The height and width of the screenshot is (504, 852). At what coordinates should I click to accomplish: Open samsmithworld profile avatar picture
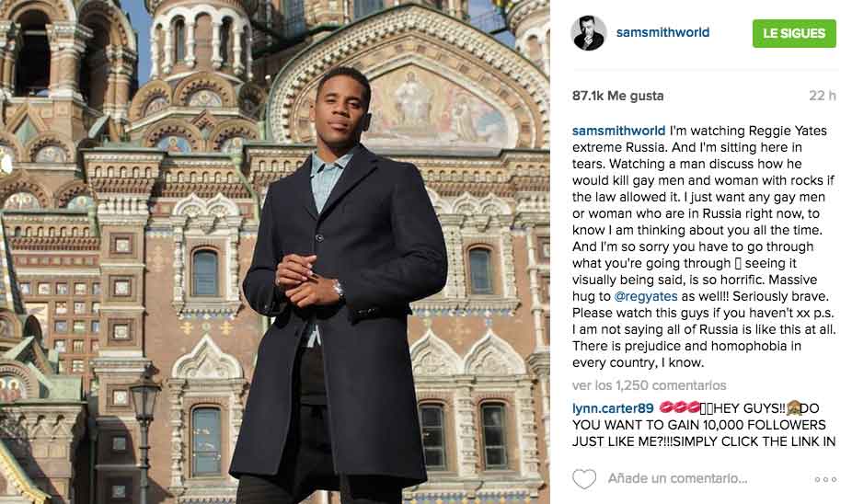[x=589, y=33]
